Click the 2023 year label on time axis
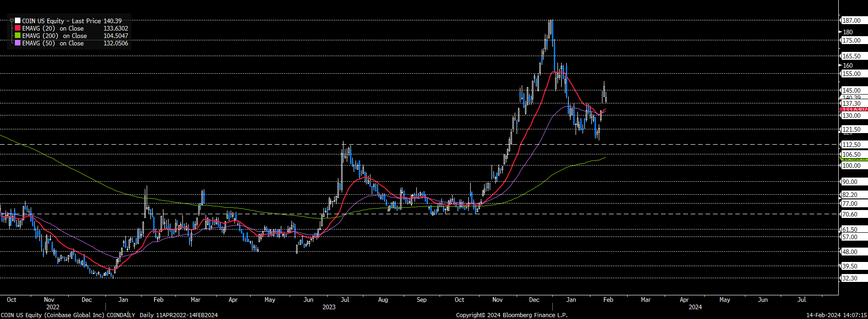The width and height of the screenshot is (868, 319). 329,307
